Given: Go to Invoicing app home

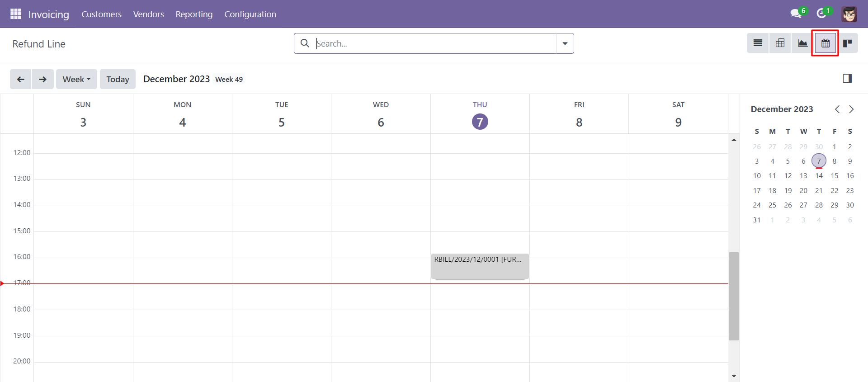Looking at the screenshot, I should (49, 14).
